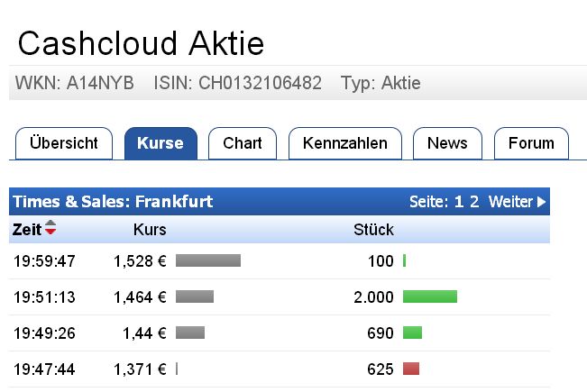Screen dimensions: 587x392
Task: Sort table by Zeit column
Action: pos(27,229)
